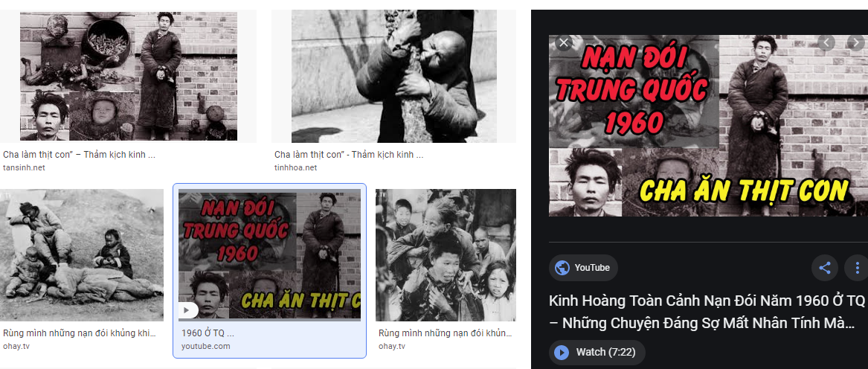Click the large preview image
The image size is (868, 369).
707,126
